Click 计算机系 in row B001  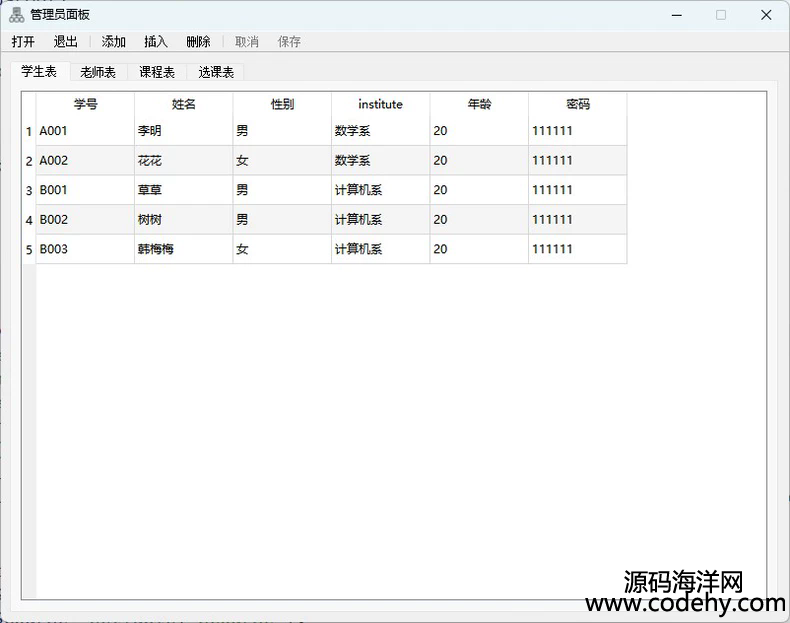pyautogui.click(x=380, y=190)
